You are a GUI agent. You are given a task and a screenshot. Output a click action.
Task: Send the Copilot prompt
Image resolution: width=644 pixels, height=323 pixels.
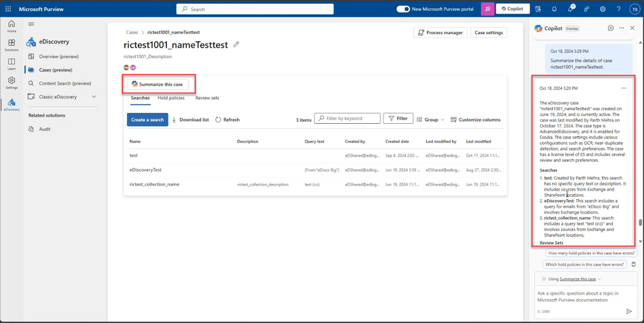click(x=629, y=311)
